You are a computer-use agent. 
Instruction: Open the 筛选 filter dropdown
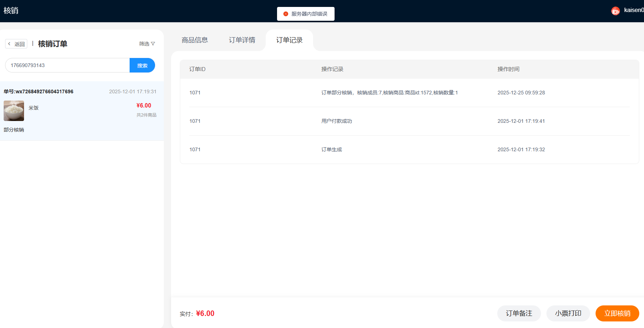click(x=147, y=44)
